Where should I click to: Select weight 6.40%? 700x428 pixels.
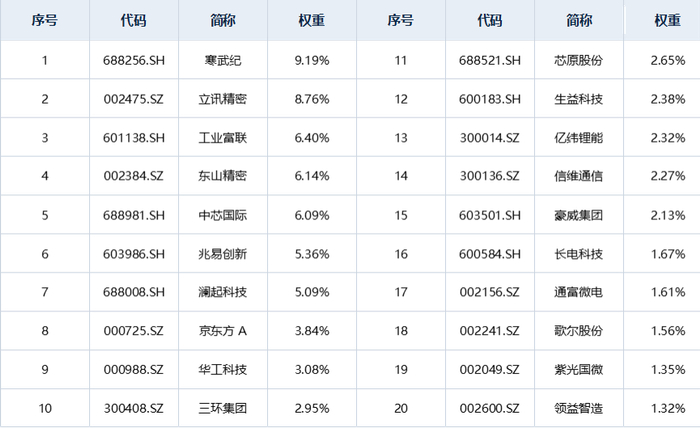[312, 138]
